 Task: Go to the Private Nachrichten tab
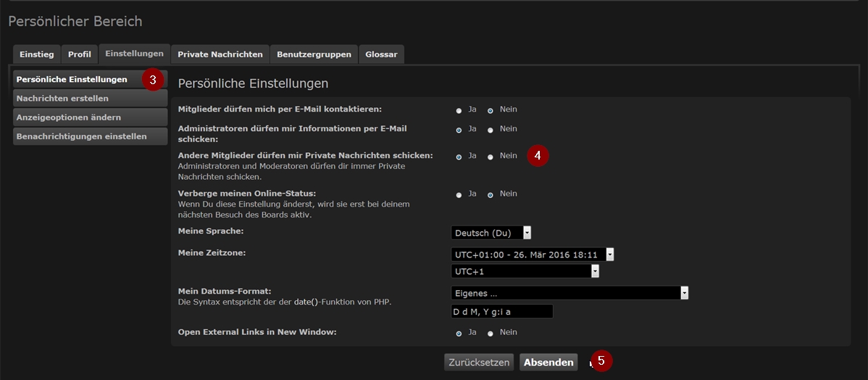[x=220, y=54]
